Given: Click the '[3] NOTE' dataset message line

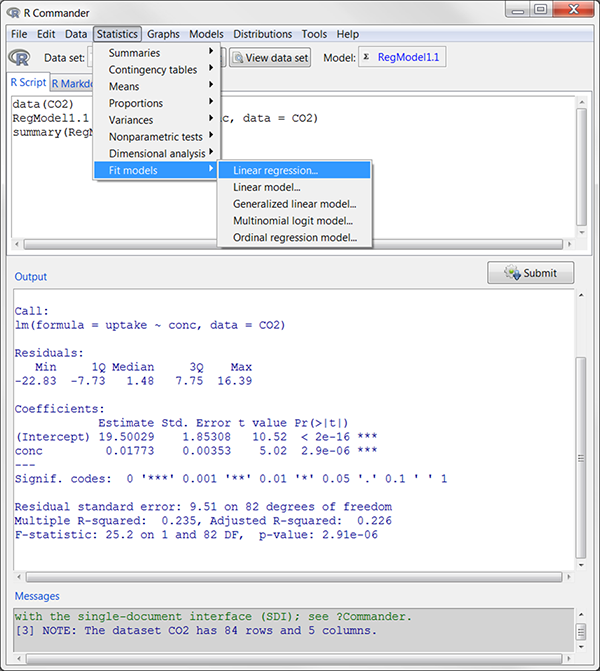Looking at the screenshot, I should coord(196,631).
